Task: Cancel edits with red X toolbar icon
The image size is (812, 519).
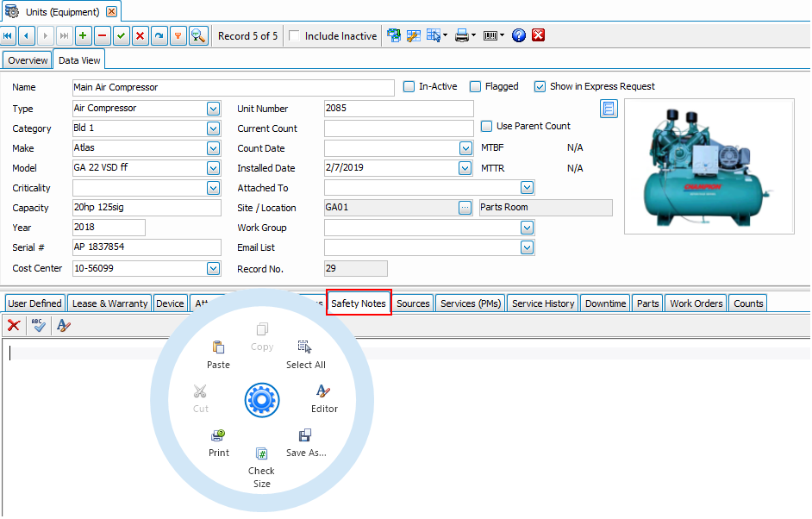Action: tap(140, 35)
